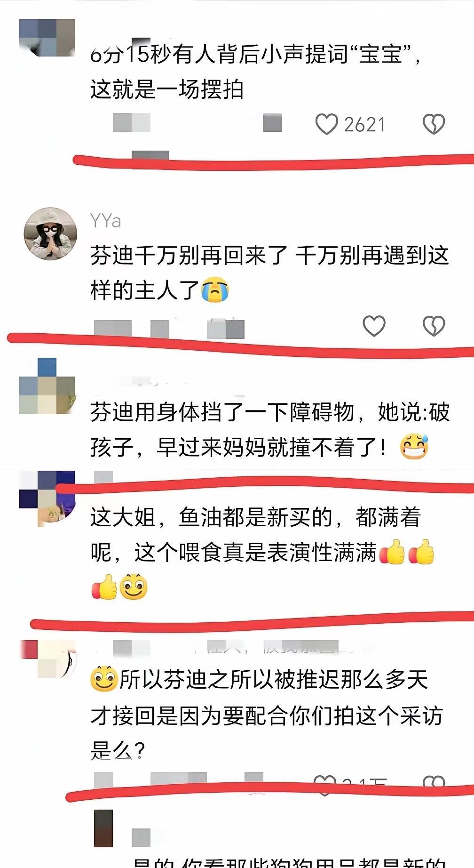Screen dimensions: 474x868
Task: Select comment 芬迪千万别再回来了
Action: 189,256
